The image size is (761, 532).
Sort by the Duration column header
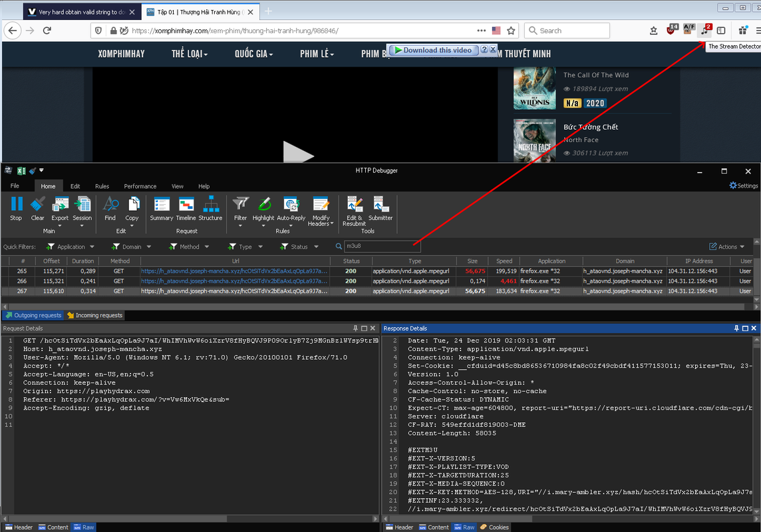click(x=83, y=261)
